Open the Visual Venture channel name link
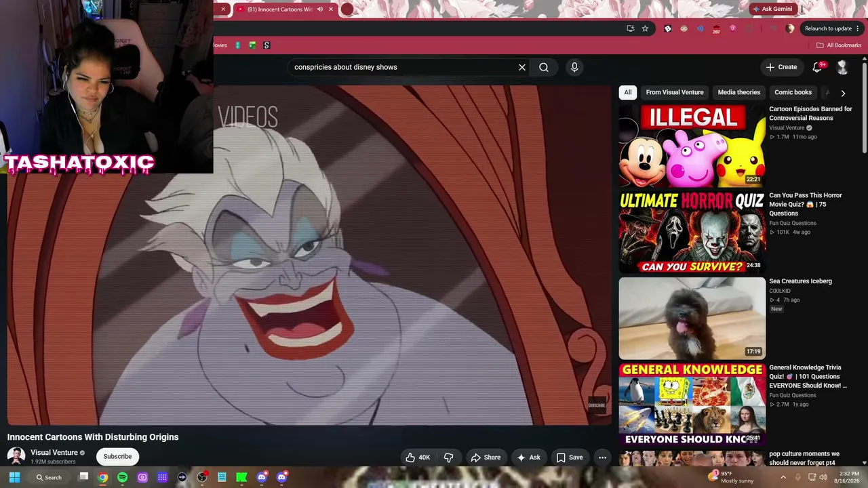Viewport: 868px width, 488px height. coord(54,453)
